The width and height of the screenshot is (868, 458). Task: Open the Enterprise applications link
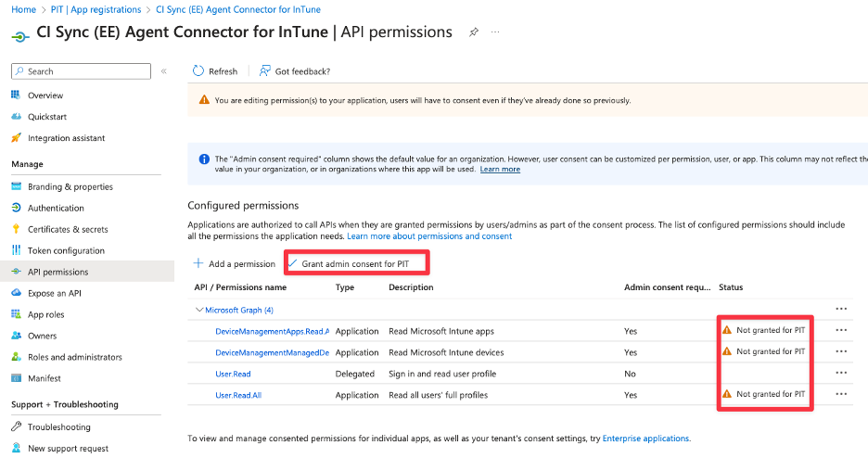(646, 439)
